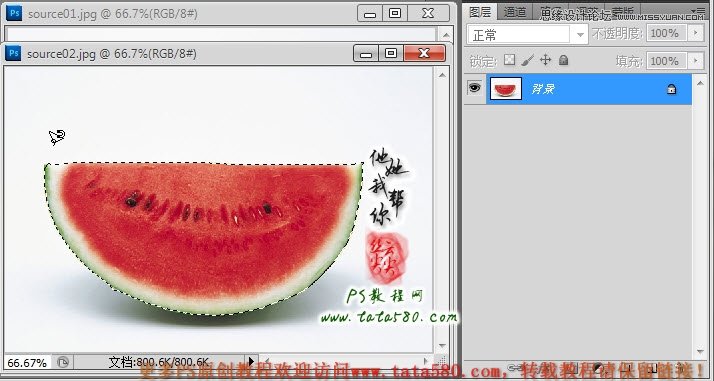Click source02 horizontal scrollbar right arrow
Screen dimensions: 714x381
coord(426,361)
